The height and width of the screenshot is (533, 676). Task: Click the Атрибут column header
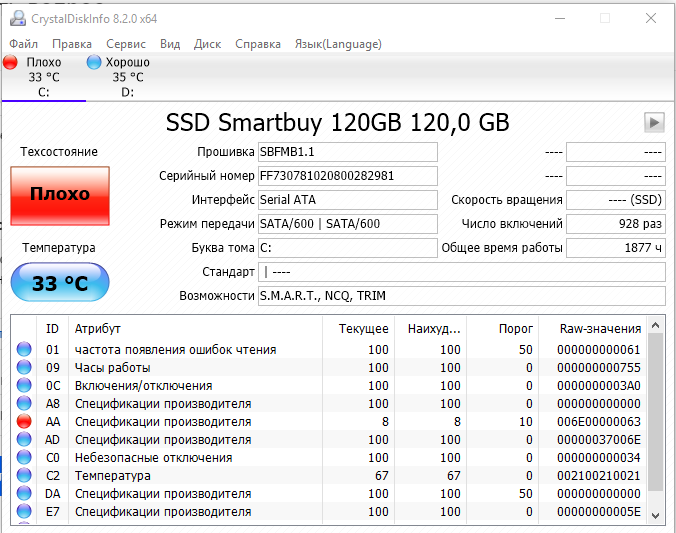pos(195,329)
